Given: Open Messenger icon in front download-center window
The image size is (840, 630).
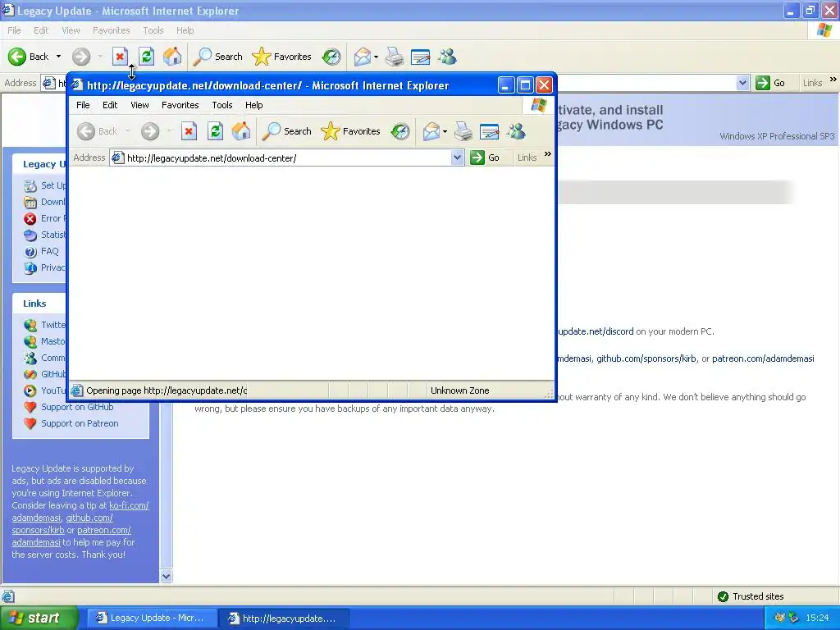Looking at the screenshot, I should coord(517,131).
